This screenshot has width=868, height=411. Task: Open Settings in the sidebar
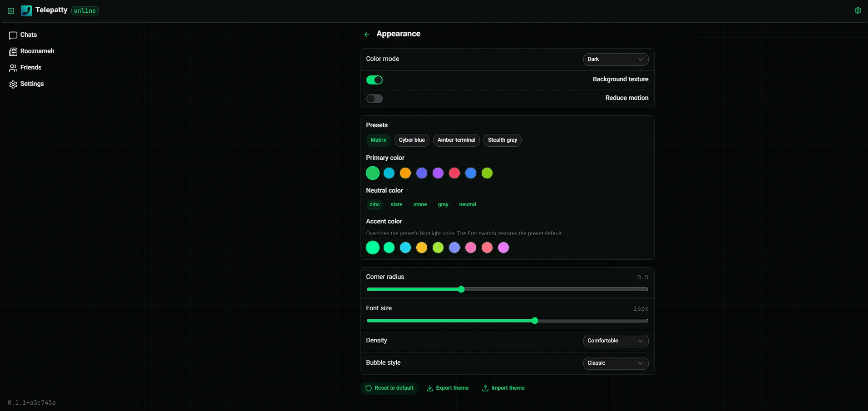pos(27,84)
